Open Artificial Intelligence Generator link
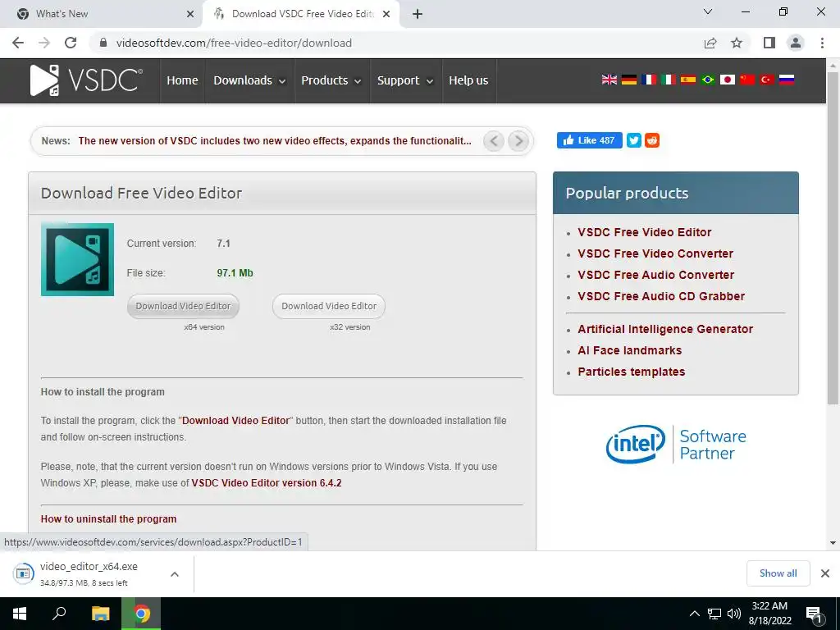840x630 pixels. (665, 329)
